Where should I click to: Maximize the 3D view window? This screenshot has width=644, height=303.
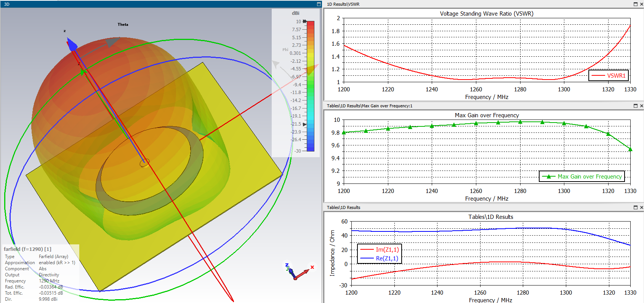(319, 4)
